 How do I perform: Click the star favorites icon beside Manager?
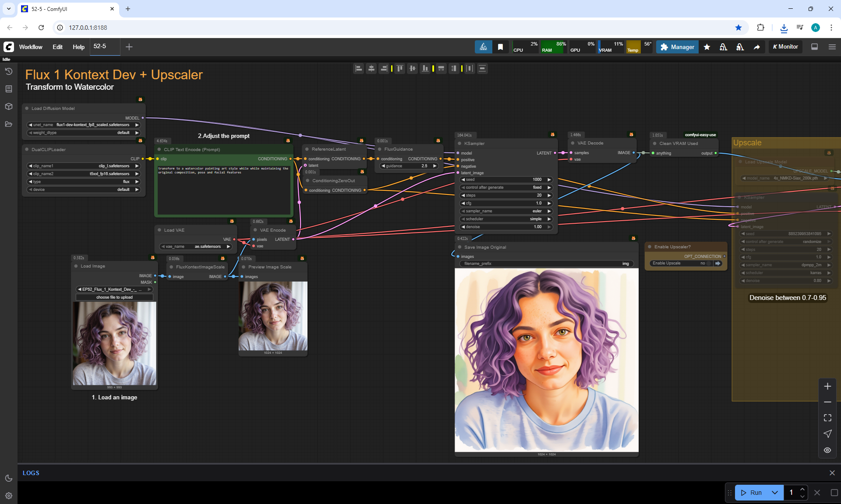707,47
